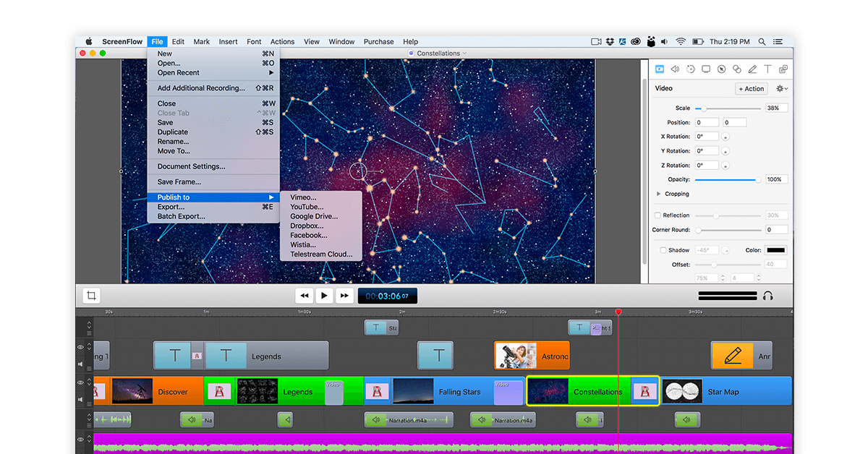Select the Star Map clip
The width and height of the screenshot is (868, 454).
[x=726, y=391]
